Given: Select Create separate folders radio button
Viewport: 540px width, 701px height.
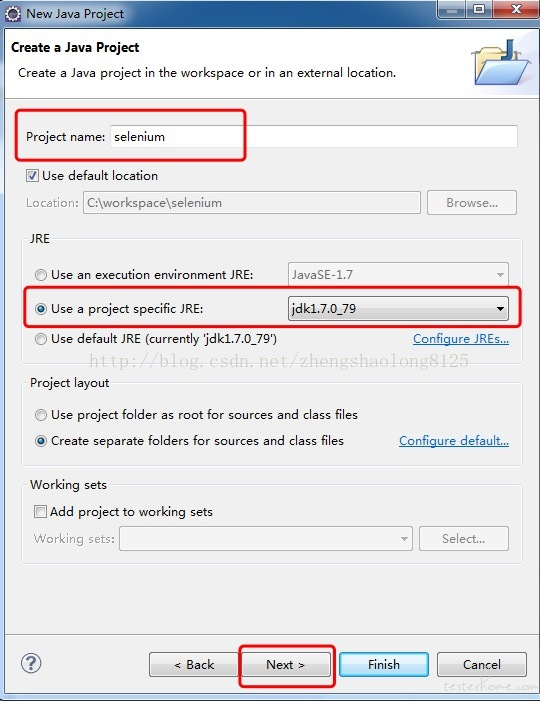Looking at the screenshot, I should pyautogui.click(x=41, y=441).
